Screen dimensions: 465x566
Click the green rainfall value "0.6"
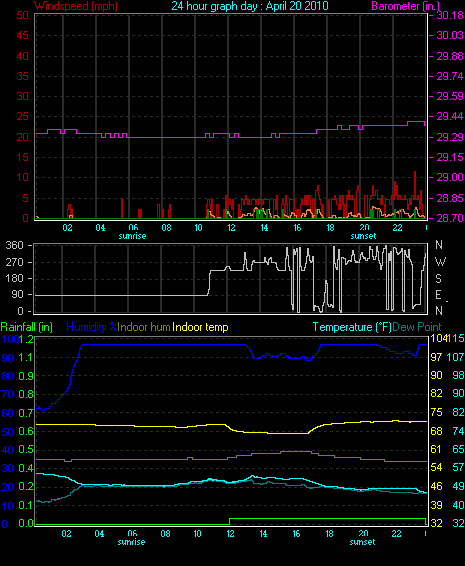tap(26, 431)
